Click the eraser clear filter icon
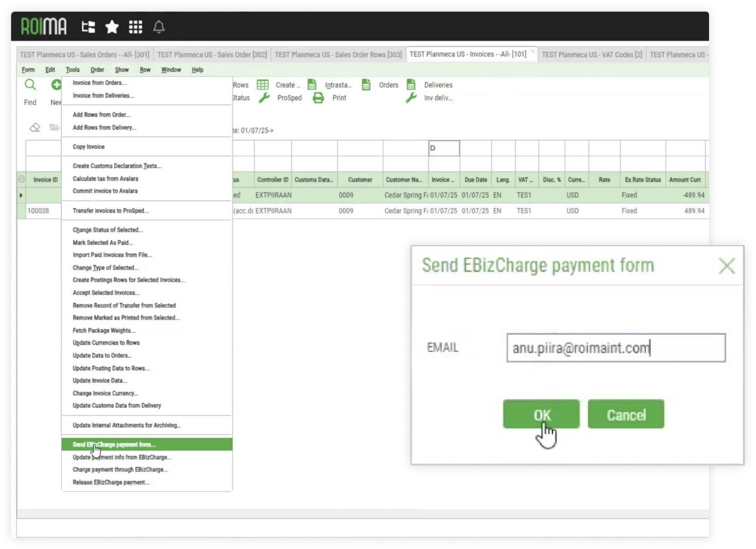 click(x=35, y=127)
